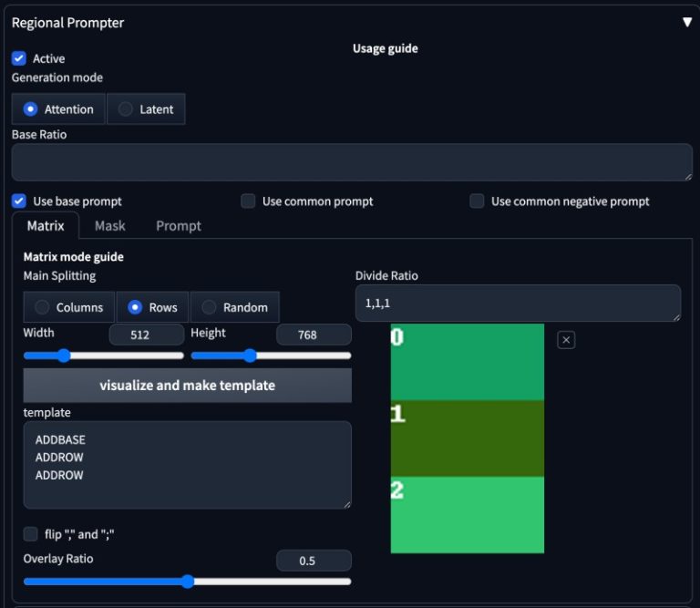
Task: Disable Use base prompt checkbox
Action: tap(19, 201)
